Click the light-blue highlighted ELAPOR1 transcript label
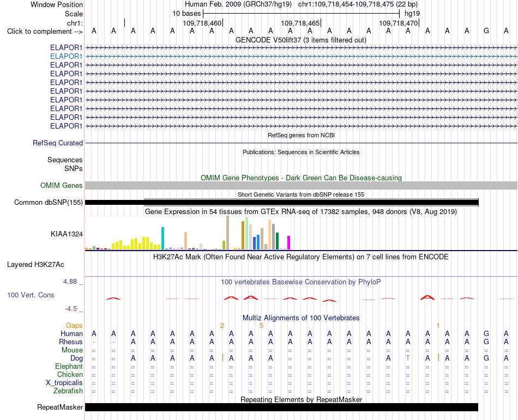Viewport: 518px width, 420px height. pyautogui.click(x=66, y=57)
